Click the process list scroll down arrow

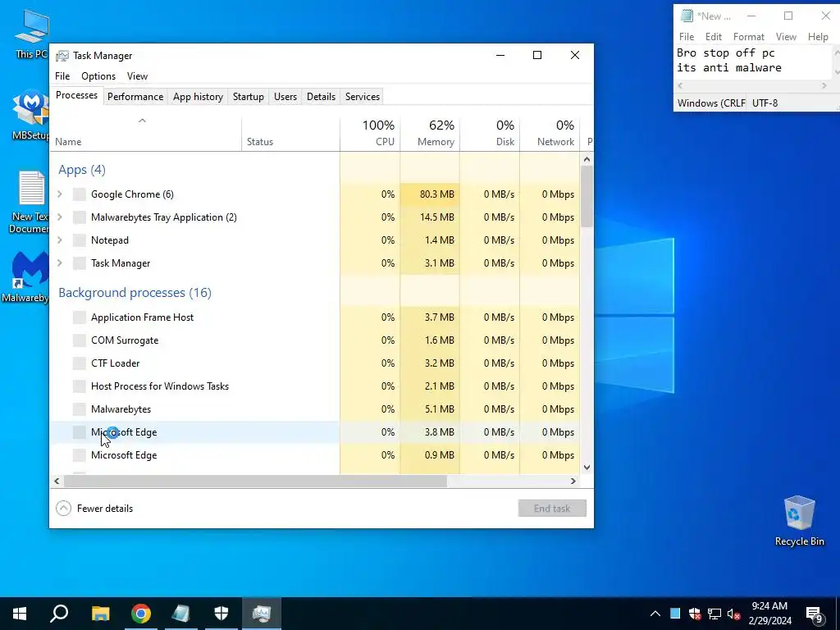587,467
